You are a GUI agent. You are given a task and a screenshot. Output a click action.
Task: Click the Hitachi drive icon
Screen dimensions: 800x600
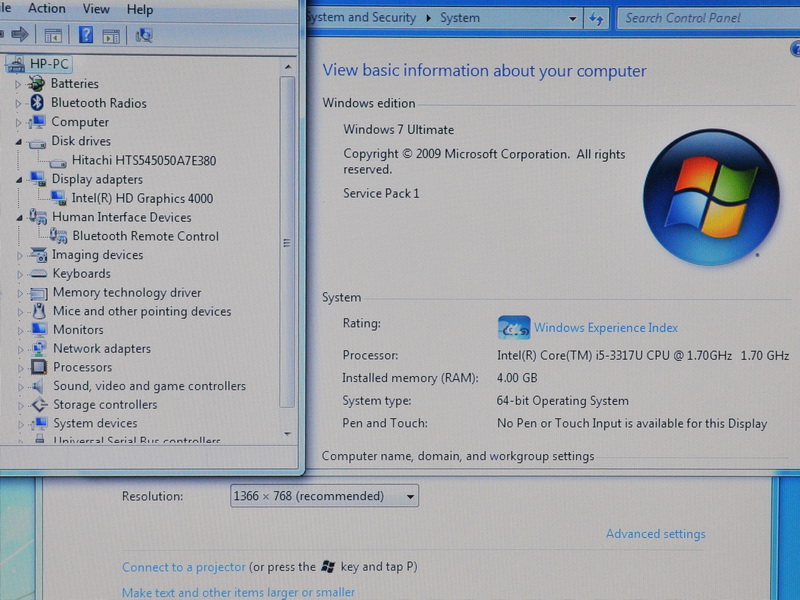58,163
